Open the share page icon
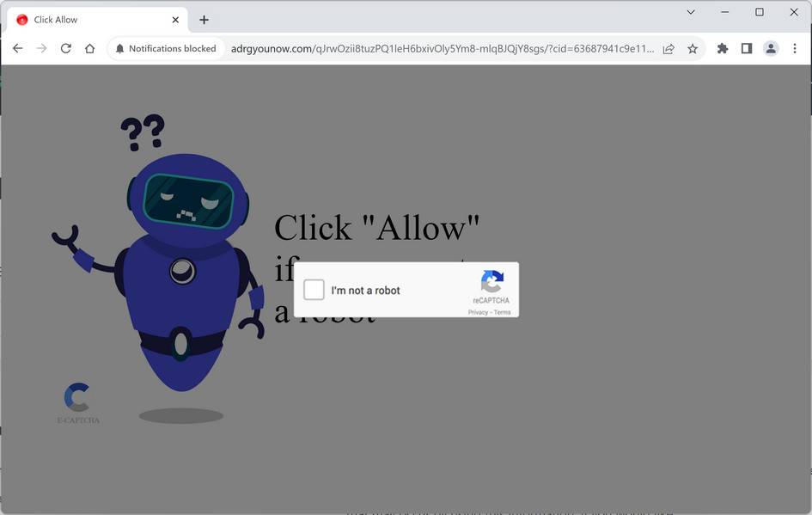The width and height of the screenshot is (812, 515). click(669, 49)
